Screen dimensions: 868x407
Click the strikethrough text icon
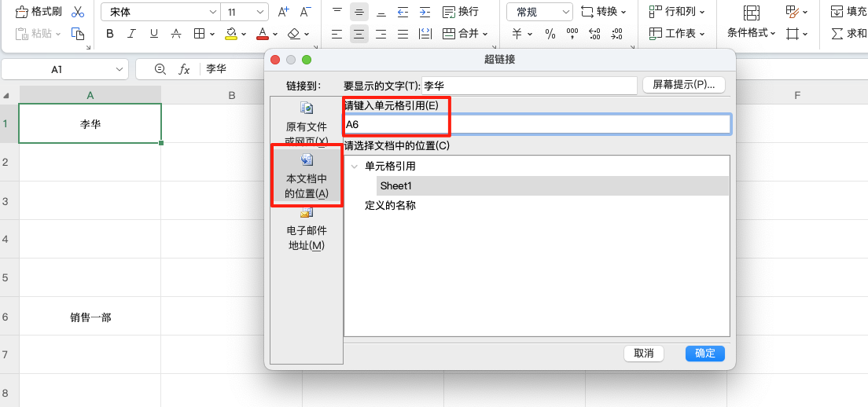tap(176, 34)
